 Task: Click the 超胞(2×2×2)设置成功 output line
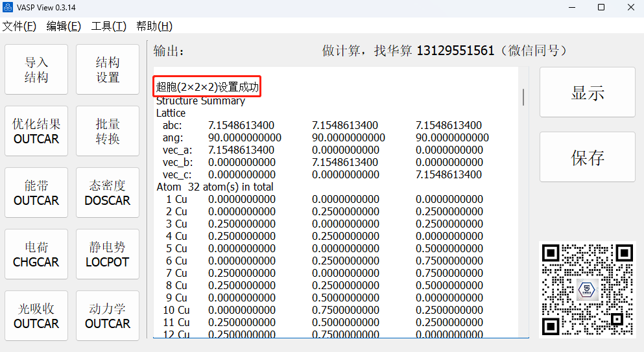click(208, 87)
